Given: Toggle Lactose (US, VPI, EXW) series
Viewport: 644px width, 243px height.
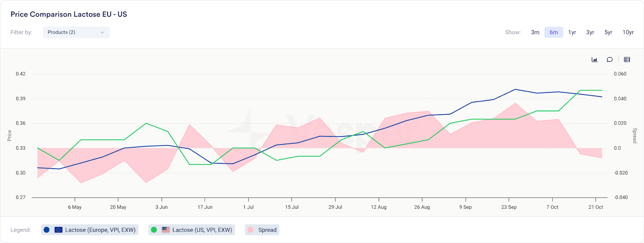Looking at the screenshot, I should pos(202,230).
